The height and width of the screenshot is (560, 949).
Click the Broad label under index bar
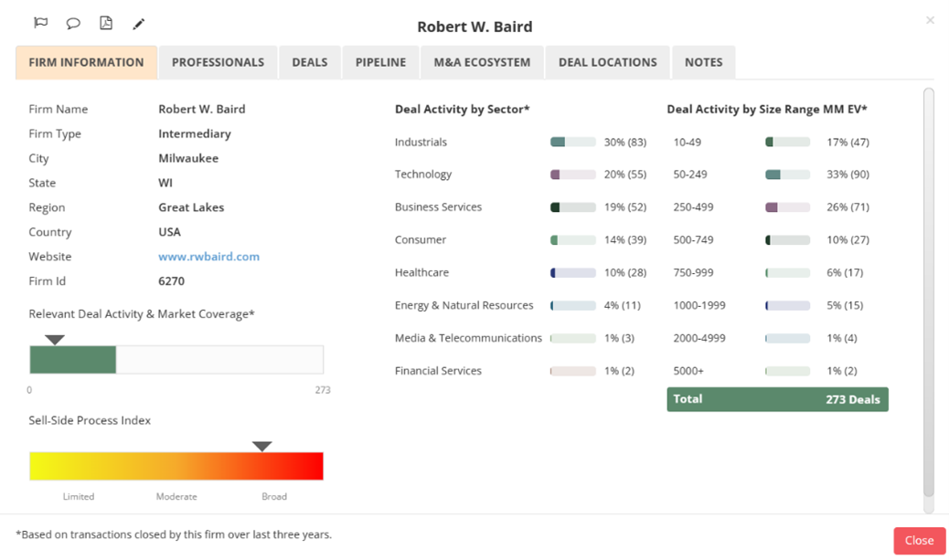(x=274, y=496)
